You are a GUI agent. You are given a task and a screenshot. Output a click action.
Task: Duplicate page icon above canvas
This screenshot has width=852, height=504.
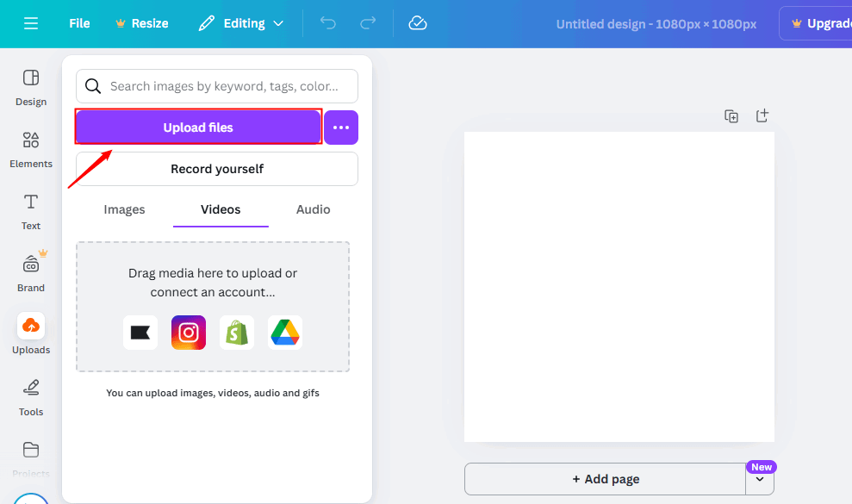(x=731, y=116)
